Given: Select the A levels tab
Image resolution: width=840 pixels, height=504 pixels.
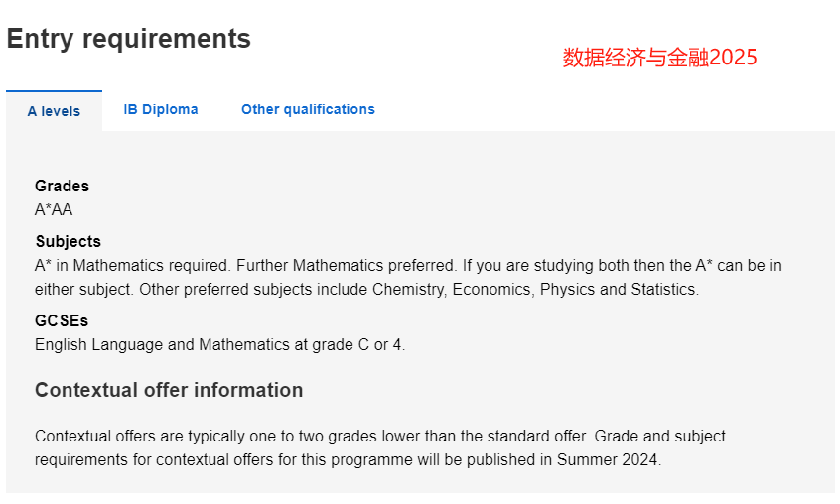Looking at the screenshot, I should click(x=54, y=111).
